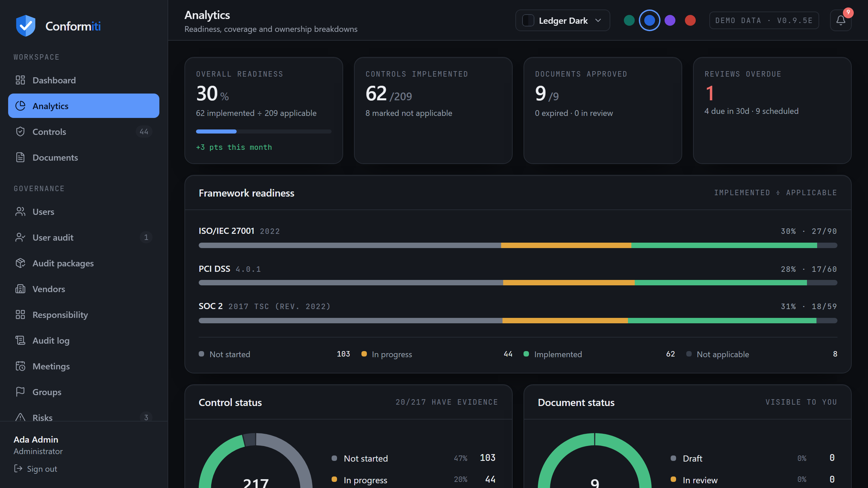The height and width of the screenshot is (488, 868).
Task: Click the PCI DSS readiness bar
Action: (518, 283)
